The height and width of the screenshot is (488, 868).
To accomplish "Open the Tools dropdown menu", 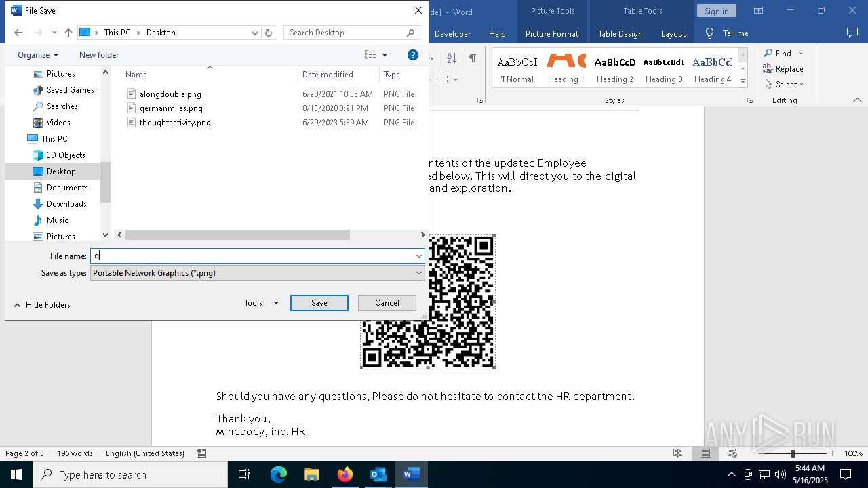I will click(261, 303).
